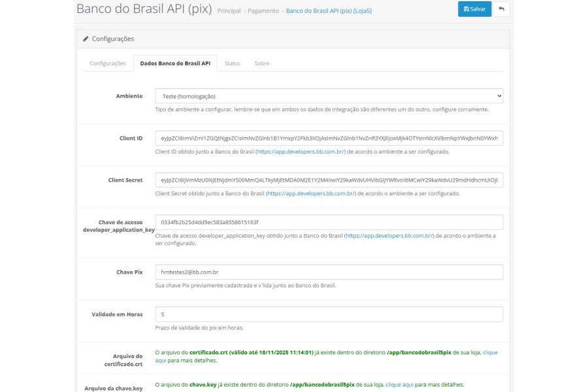Go to Principal breadcrumb
The width and height of the screenshot is (588, 392).
click(x=229, y=11)
